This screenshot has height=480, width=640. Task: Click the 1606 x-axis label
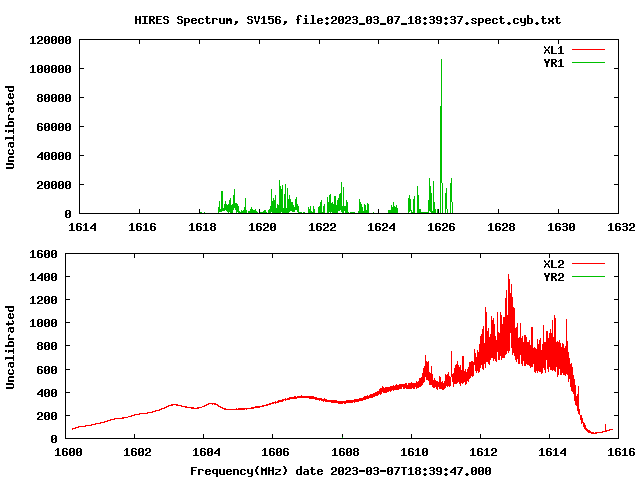[x=276, y=452]
